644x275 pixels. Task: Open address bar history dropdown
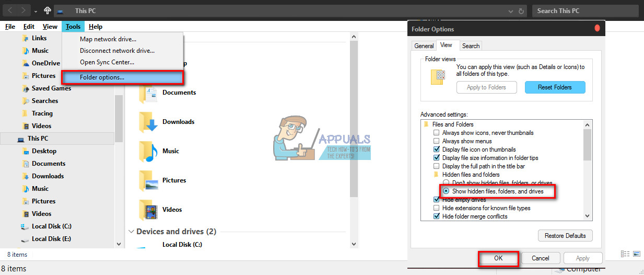pos(511,11)
